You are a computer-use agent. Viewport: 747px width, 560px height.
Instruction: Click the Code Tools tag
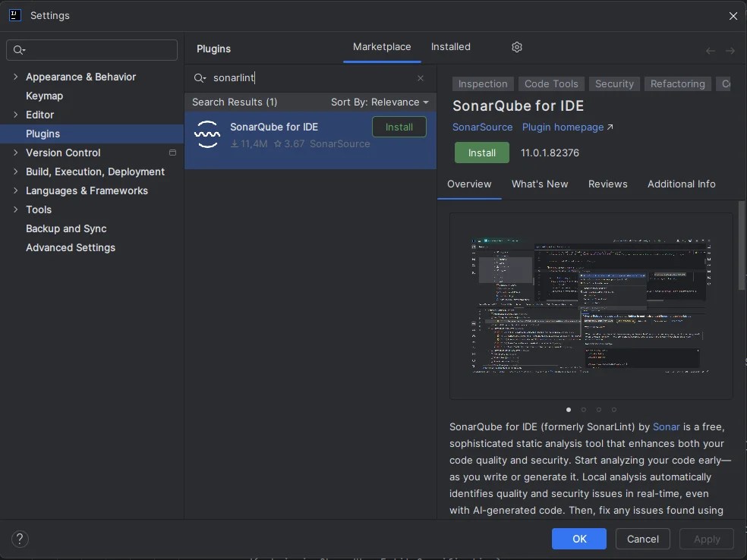551,83
